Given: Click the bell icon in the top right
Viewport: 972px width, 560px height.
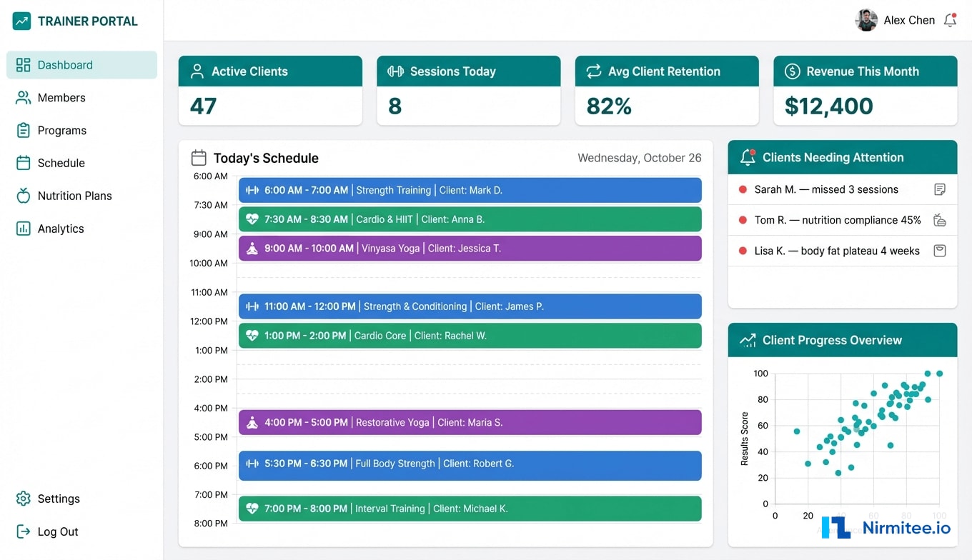Looking at the screenshot, I should [x=951, y=20].
